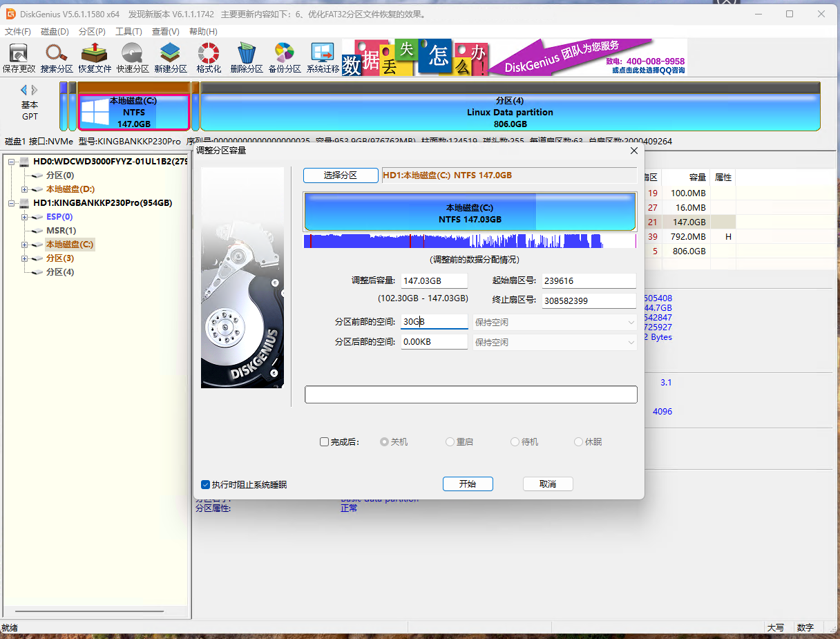Launch the 系统迁移 (System Migration) tool

coord(323,58)
